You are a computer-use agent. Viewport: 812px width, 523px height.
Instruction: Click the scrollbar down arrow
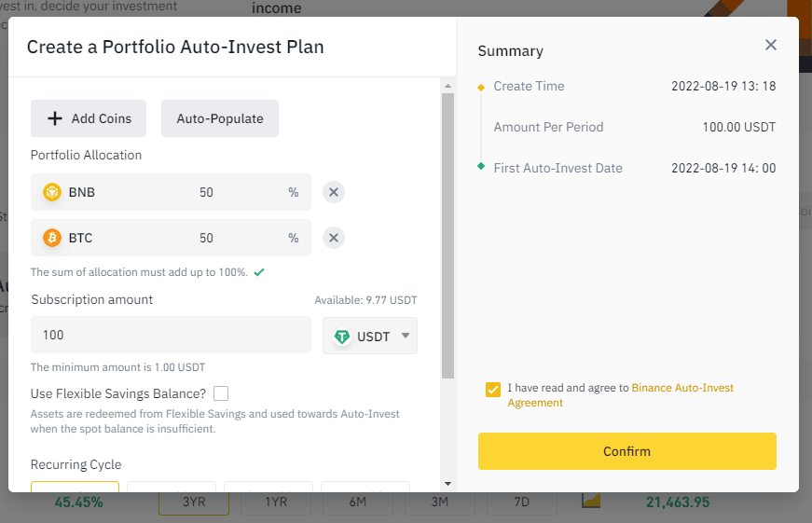(447, 484)
